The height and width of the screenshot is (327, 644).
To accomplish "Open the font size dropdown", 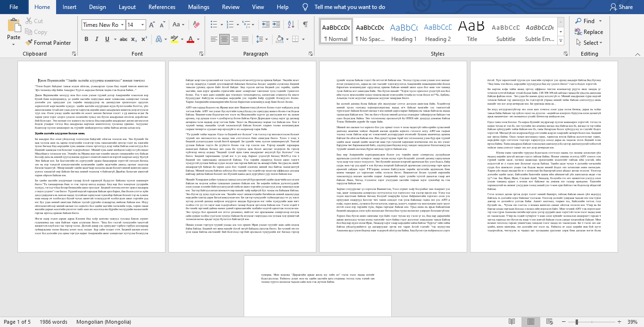I will pos(143,25).
